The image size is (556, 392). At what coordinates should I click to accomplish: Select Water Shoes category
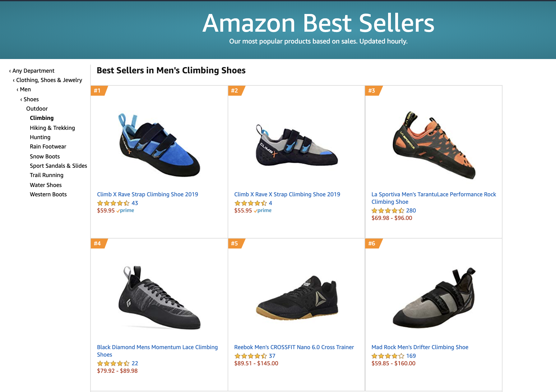tap(46, 185)
